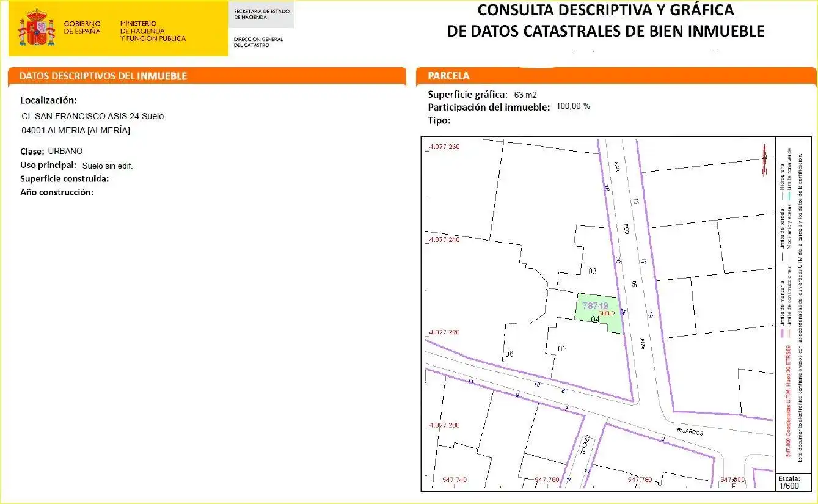Click the parcel number 04 on the map
Image resolution: width=818 pixels, height=504 pixels.
click(595, 320)
